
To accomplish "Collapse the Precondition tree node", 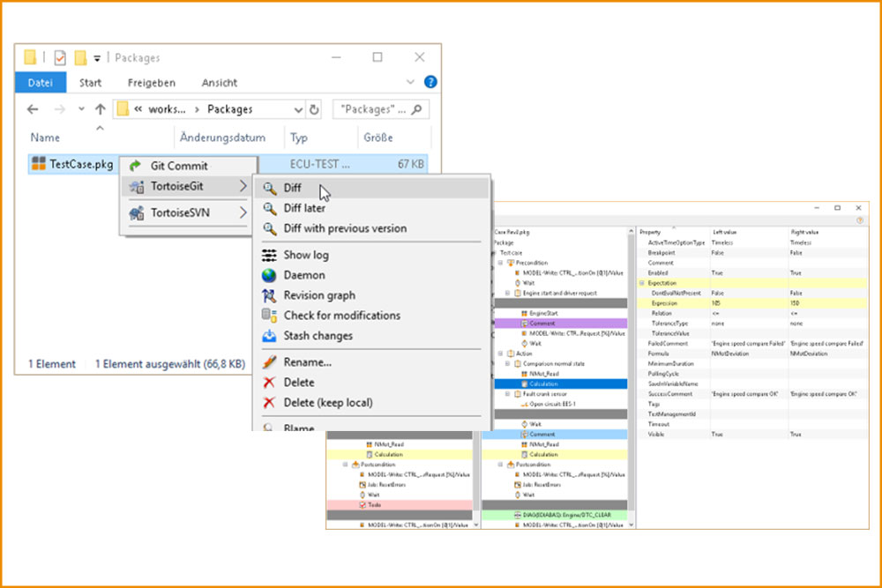I will 500,263.
